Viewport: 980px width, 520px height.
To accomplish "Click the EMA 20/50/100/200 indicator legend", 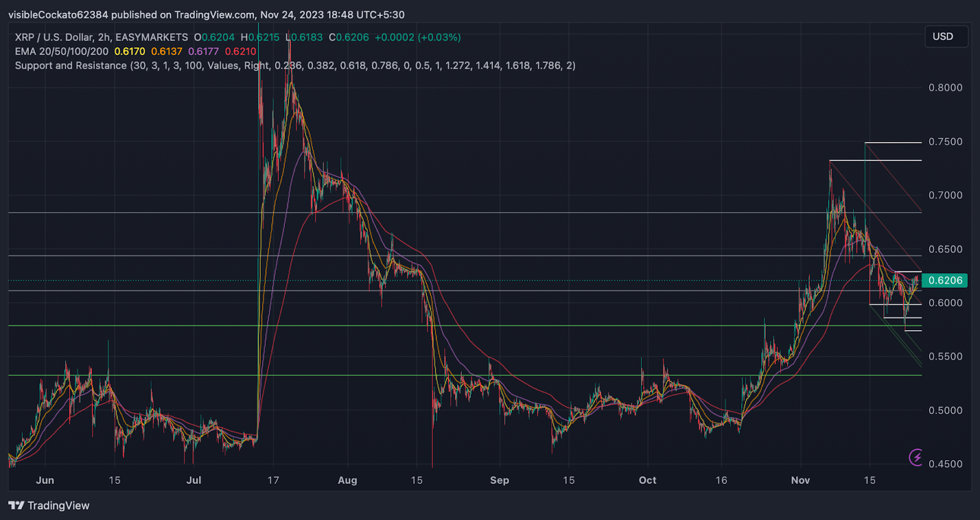I will 62,51.
